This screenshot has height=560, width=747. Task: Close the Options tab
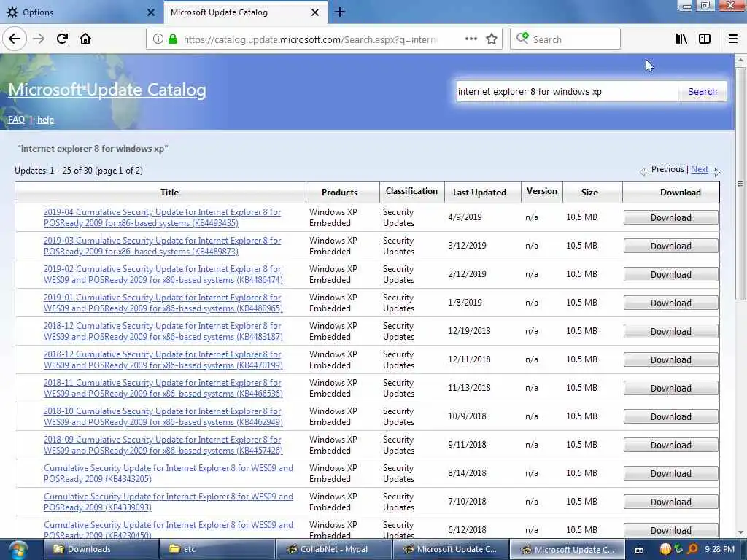point(151,12)
